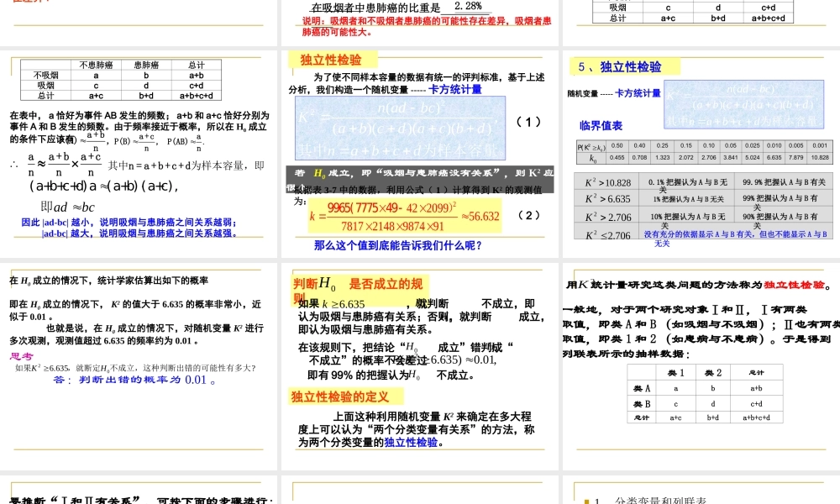Click blue 卡方统计量 beside formula label (1)
Viewport: 840px width, 504px height.
tap(454, 89)
